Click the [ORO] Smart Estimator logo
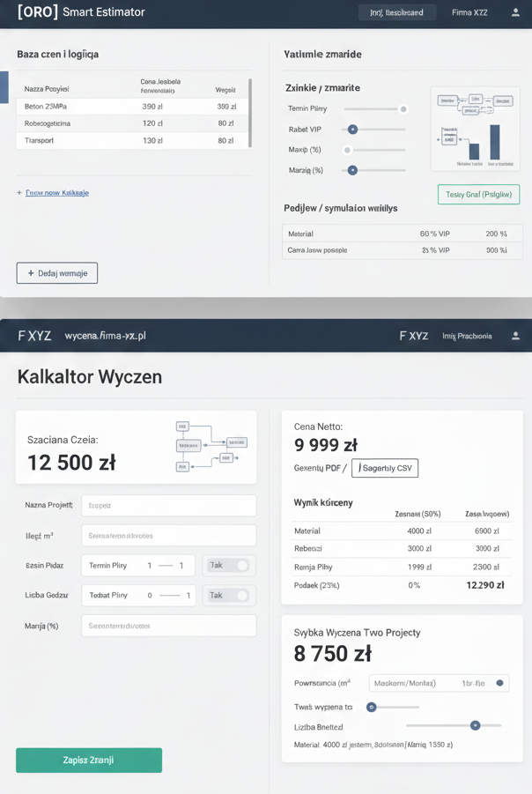The height and width of the screenshot is (794, 532). pos(81,12)
